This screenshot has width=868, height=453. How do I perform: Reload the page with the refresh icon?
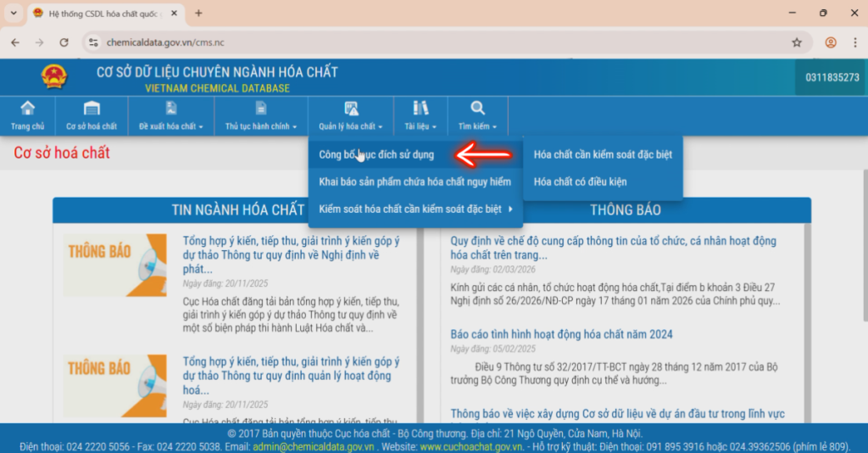tap(64, 42)
